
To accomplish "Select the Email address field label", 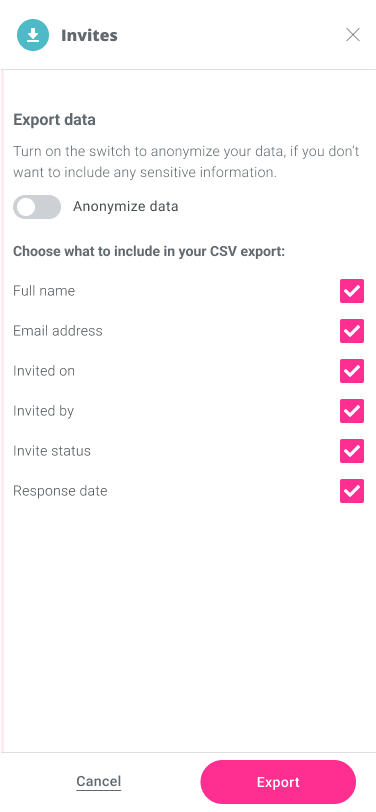I will click(x=57, y=331).
